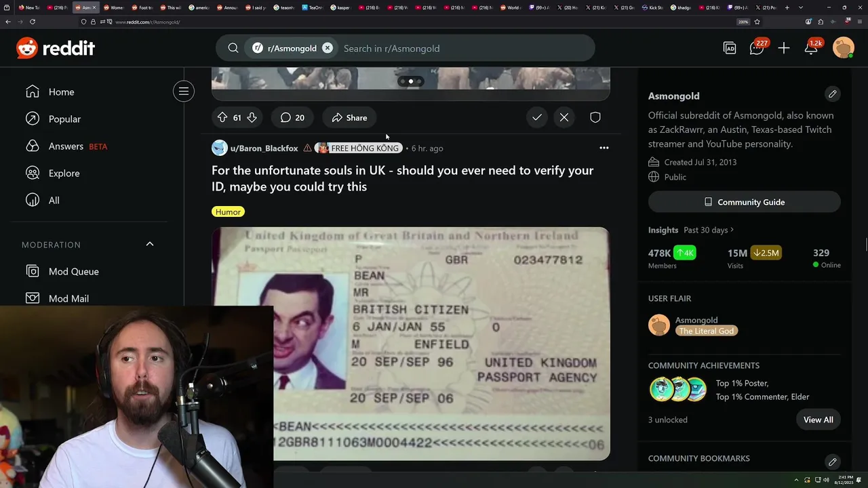Select the middle image carousel dot
868x488 pixels.
pos(411,81)
